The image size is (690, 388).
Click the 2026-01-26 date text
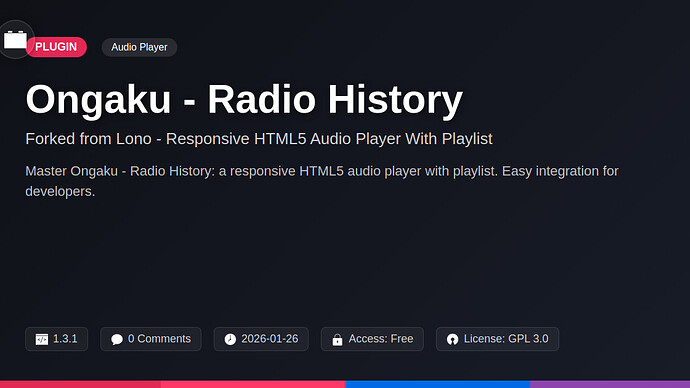point(270,339)
